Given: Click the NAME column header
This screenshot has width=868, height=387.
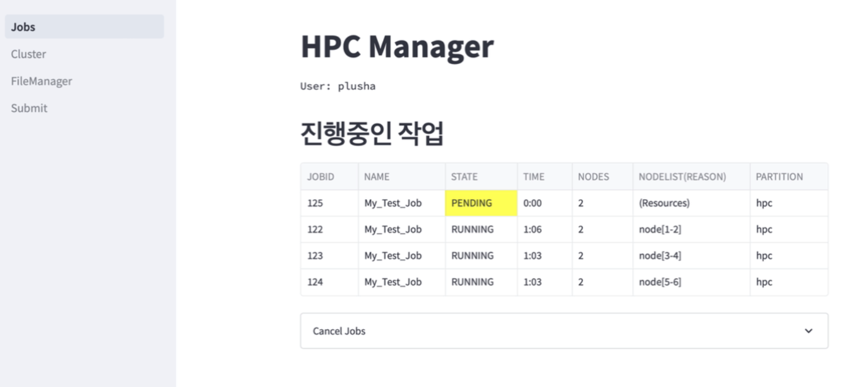Looking at the screenshot, I should [376, 177].
